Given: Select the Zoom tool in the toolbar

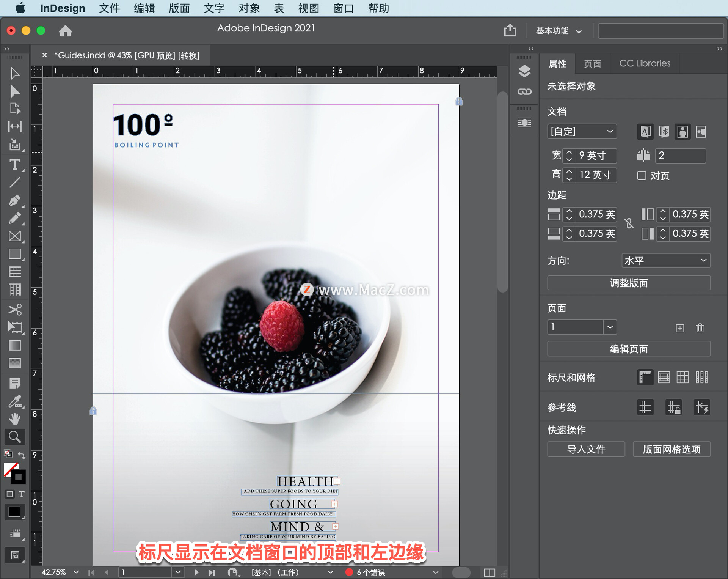Looking at the screenshot, I should [x=15, y=437].
